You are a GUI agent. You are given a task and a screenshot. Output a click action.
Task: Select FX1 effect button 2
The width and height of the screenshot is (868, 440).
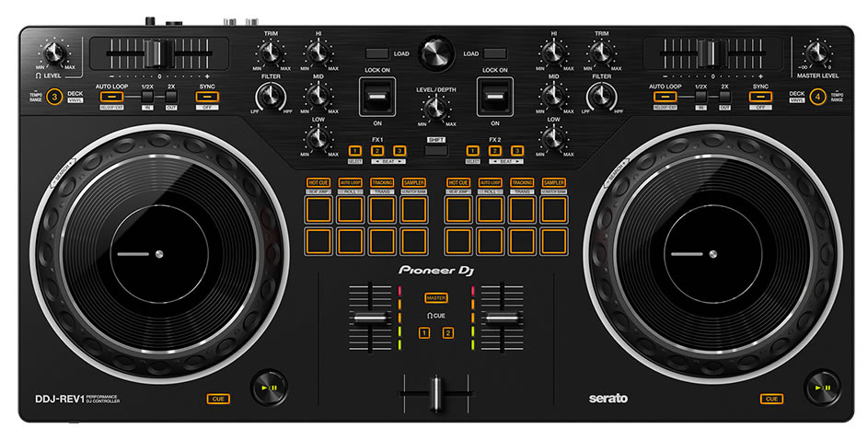(x=377, y=151)
